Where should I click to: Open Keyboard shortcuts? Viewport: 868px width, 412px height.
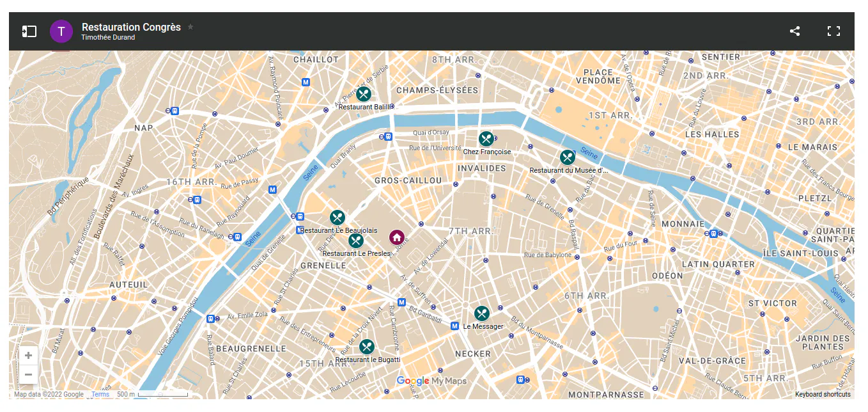tap(823, 394)
